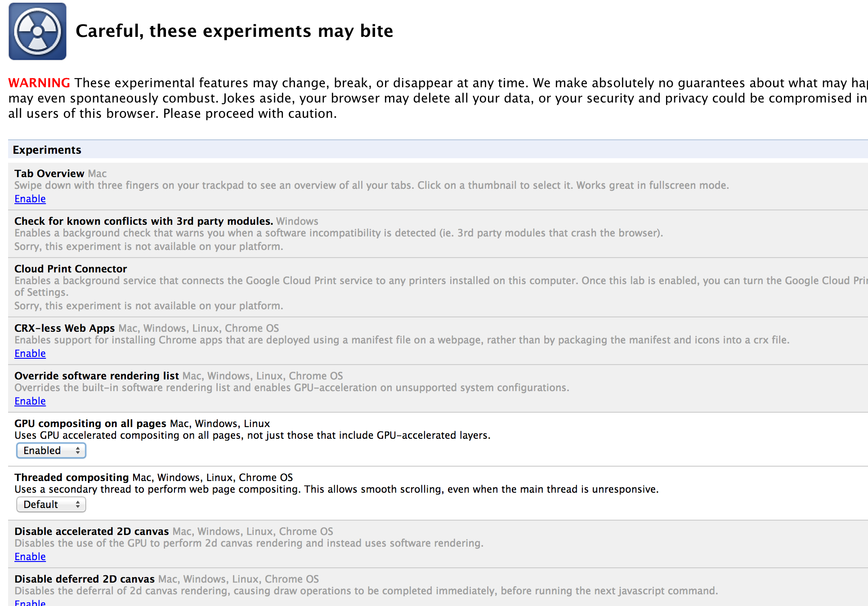Select the 'GPU compositing on all pages' title
The width and height of the screenshot is (868, 606).
[90, 423]
